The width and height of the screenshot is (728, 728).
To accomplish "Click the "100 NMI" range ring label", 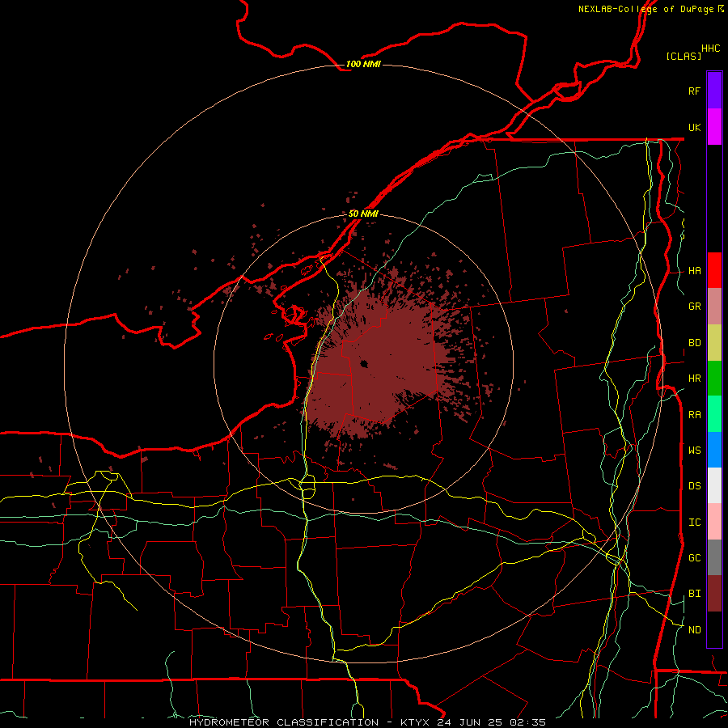I will click(363, 64).
